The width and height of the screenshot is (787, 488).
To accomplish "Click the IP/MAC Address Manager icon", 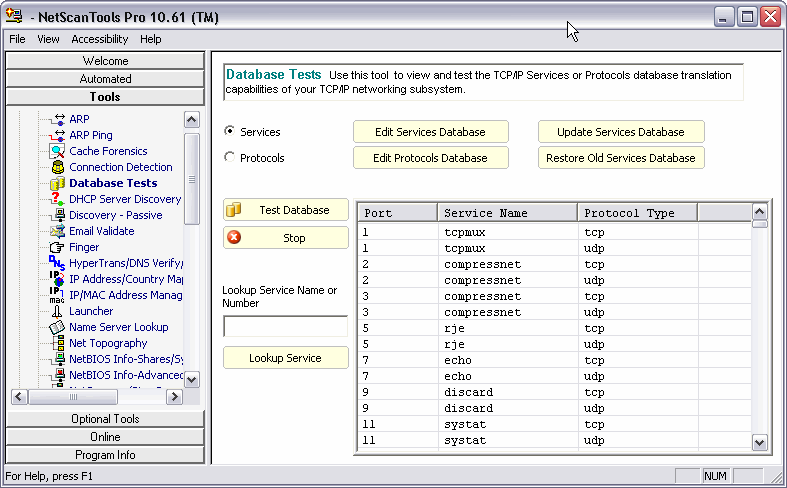I will (x=57, y=295).
